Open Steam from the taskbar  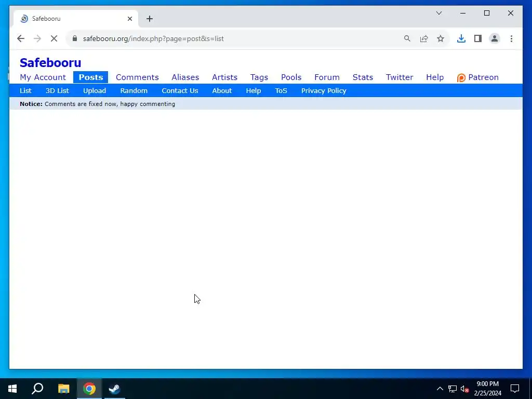114,389
